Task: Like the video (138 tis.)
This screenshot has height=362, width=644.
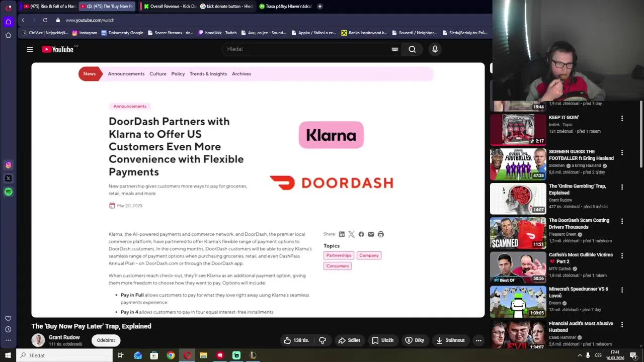Action: [x=296, y=340]
